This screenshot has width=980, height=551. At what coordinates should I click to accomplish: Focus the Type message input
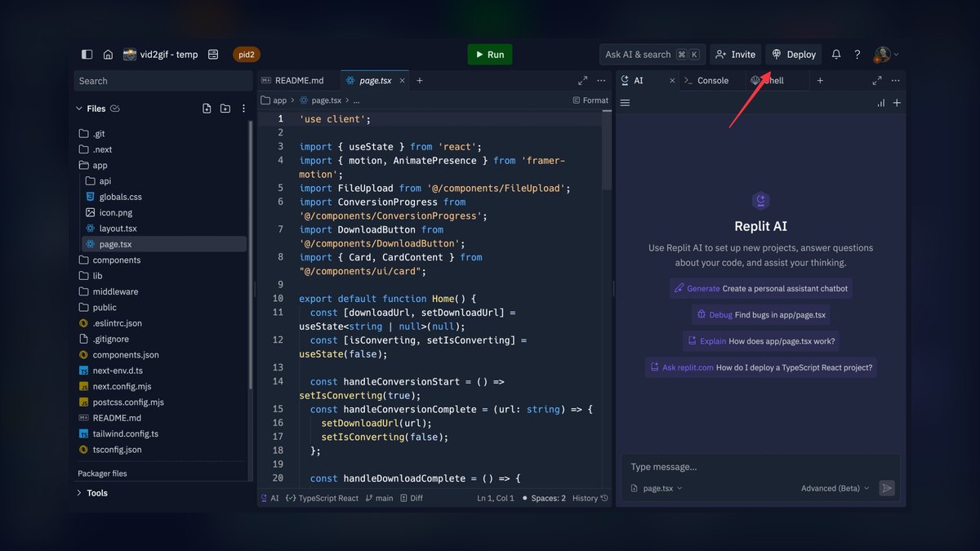(x=761, y=467)
